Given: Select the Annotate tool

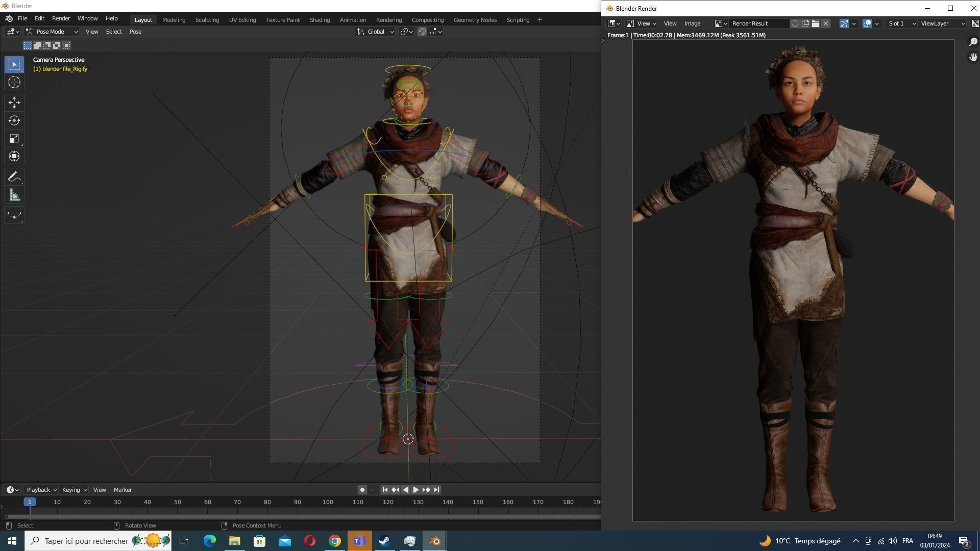Looking at the screenshot, I should [x=14, y=177].
